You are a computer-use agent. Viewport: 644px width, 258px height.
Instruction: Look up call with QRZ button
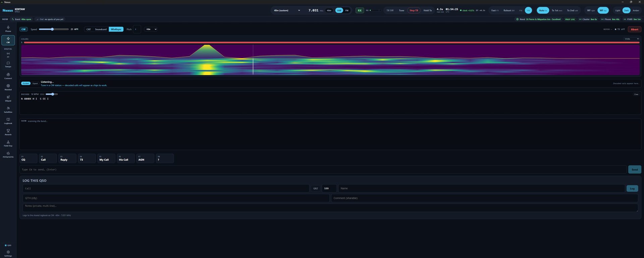(x=316, y=189)
